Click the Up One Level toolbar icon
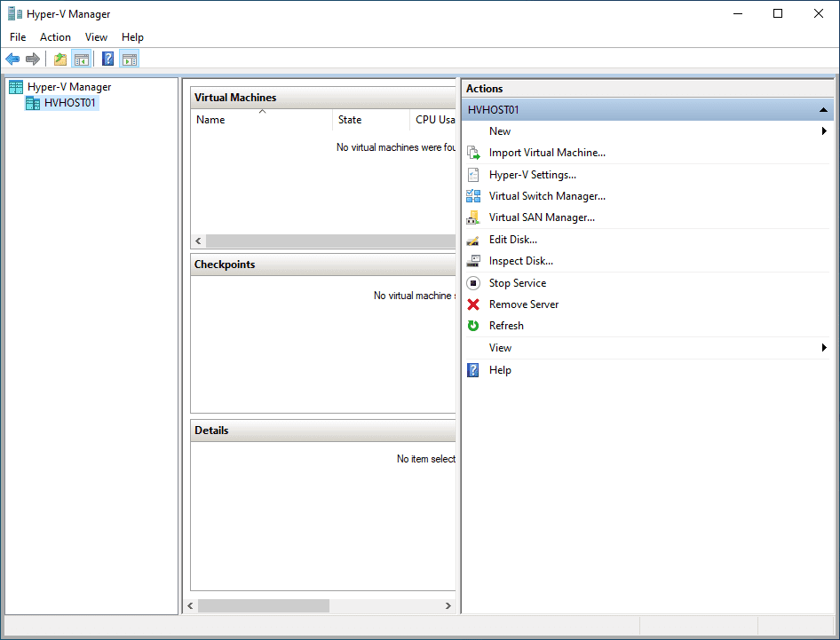 (60, 59)
